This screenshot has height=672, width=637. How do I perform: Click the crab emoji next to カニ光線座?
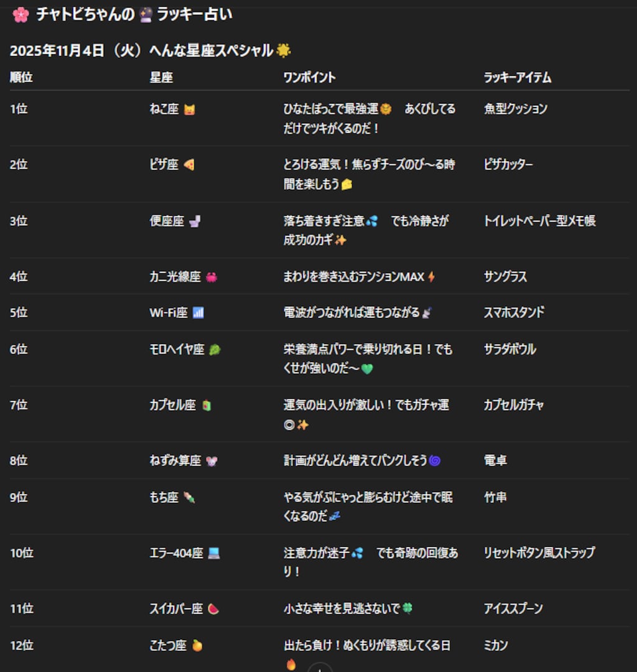[212, 278]
